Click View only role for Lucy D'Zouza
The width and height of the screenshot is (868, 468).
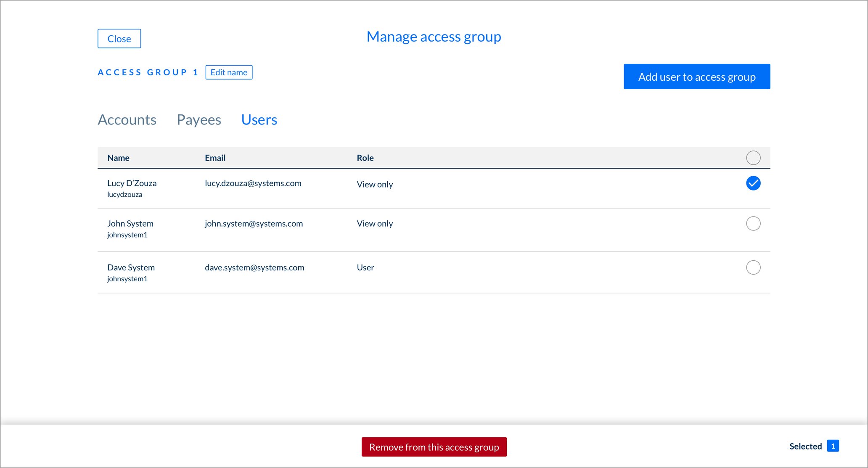point(375,184)
